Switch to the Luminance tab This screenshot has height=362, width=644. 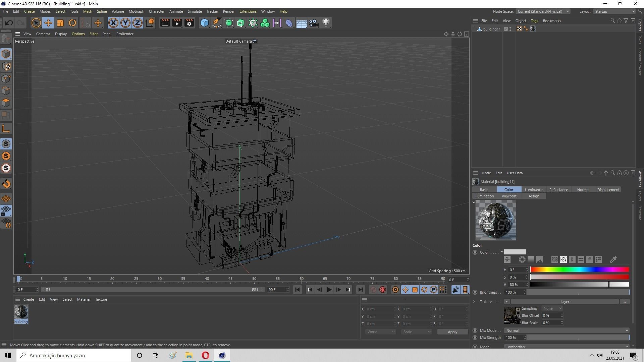pos(533,190)
